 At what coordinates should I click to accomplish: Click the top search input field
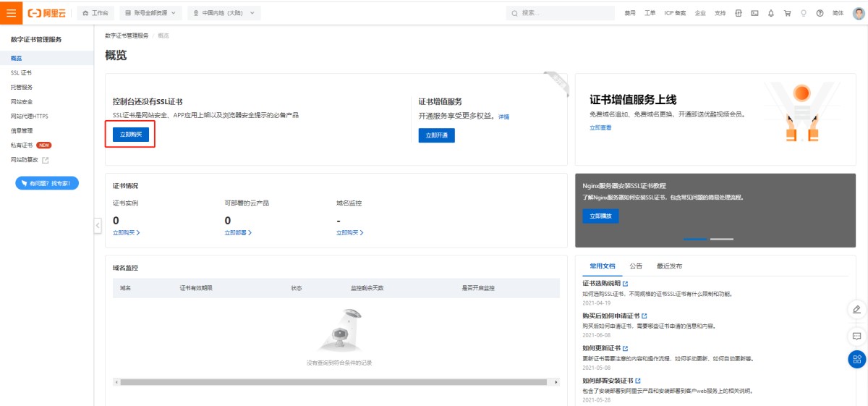pyautogui.click(x=564, y=13)
